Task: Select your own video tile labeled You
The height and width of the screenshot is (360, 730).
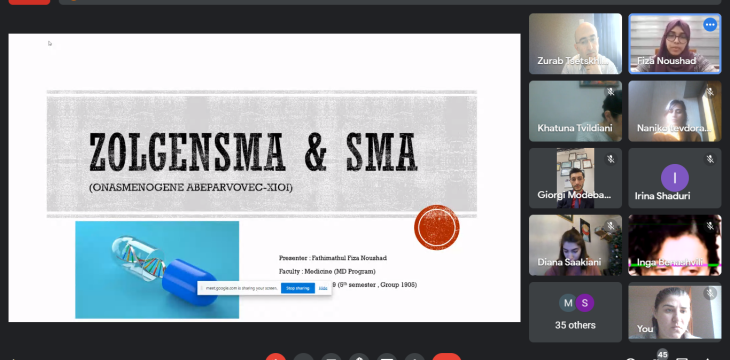Action: (x=675, y=312)
